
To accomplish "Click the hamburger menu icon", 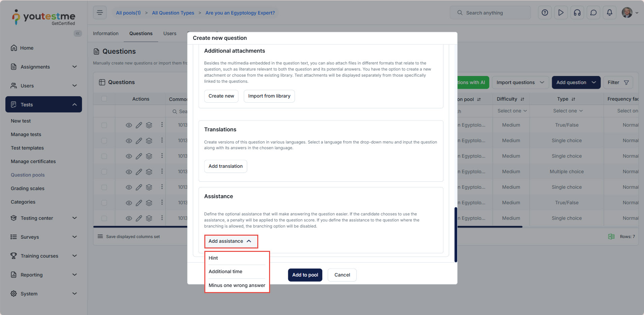I will (100, 13).
